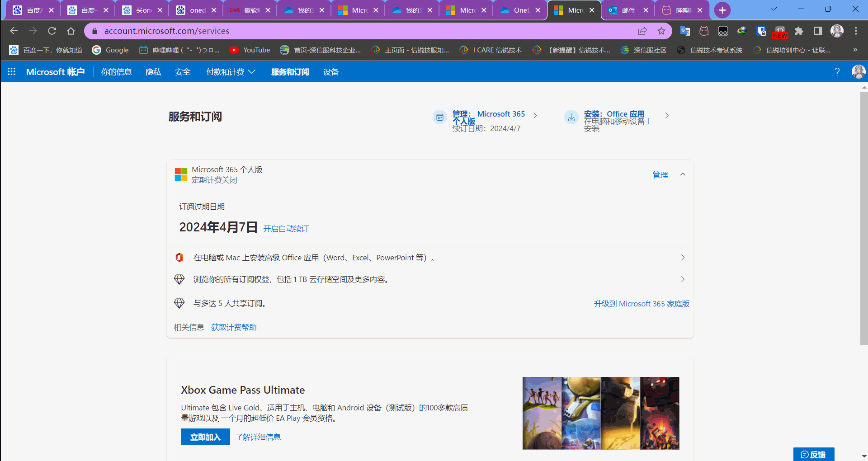Image resolution: width=868 pixels, height=461 pixels.
Task: Click the Office logo icon in install row
Action: pyautogui.click(x=179, y=257)
